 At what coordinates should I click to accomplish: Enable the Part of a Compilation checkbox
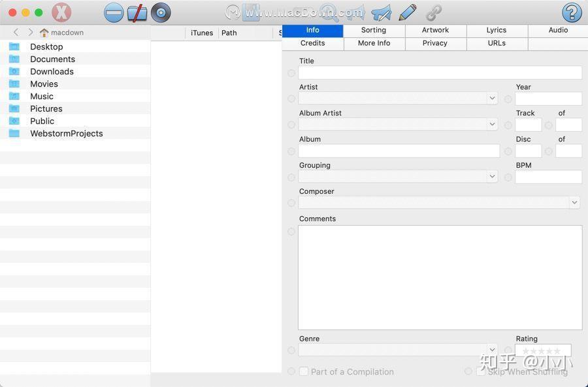[304, 371]
